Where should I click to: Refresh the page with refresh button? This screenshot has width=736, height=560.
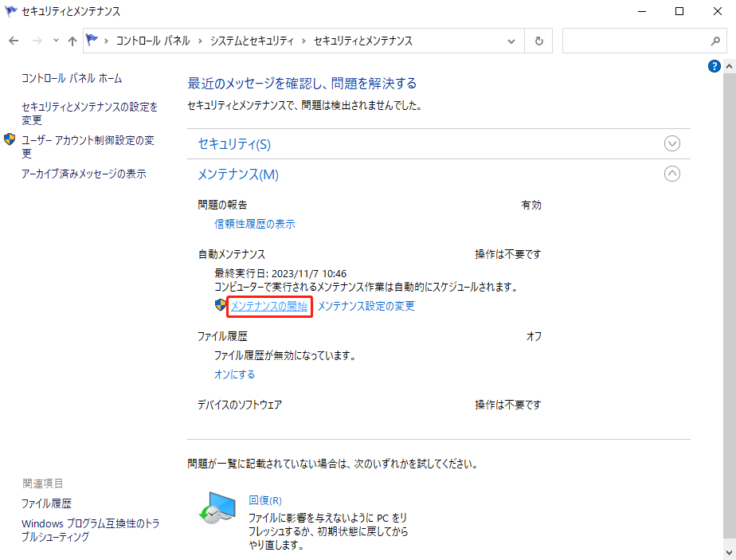point(538,41)
